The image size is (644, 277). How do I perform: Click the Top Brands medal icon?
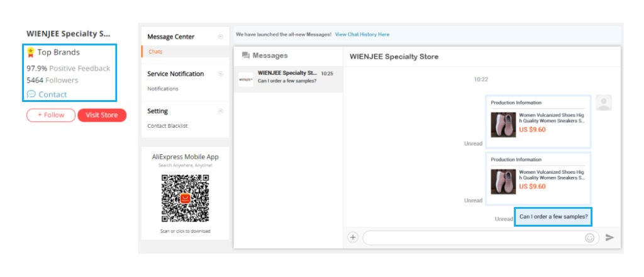(31, 52)
